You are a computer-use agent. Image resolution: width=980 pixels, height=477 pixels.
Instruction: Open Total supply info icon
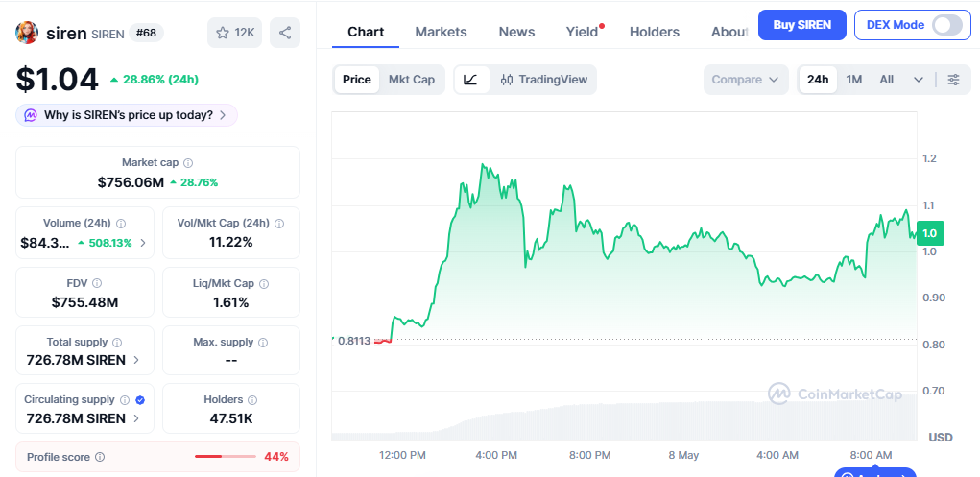(117, 343)
